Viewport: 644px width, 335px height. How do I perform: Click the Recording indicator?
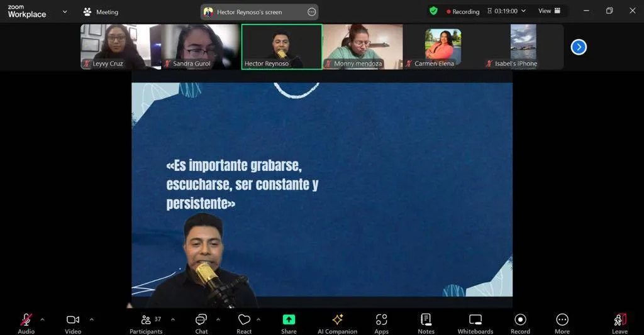tap(463, 11)
